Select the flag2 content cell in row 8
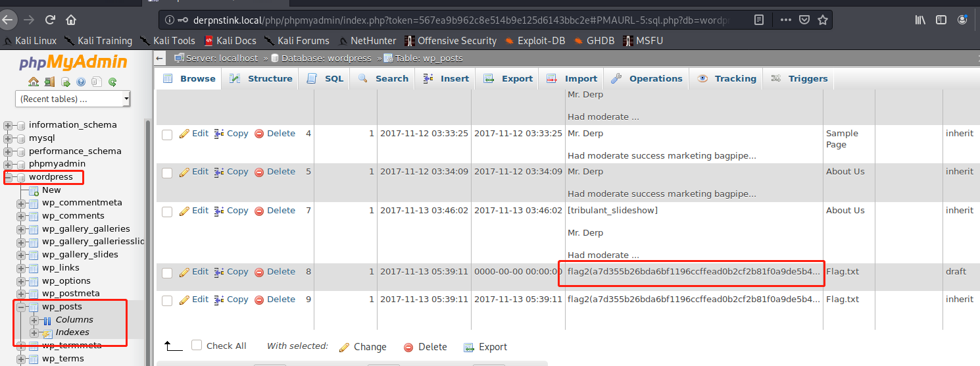 click(694, 272)
